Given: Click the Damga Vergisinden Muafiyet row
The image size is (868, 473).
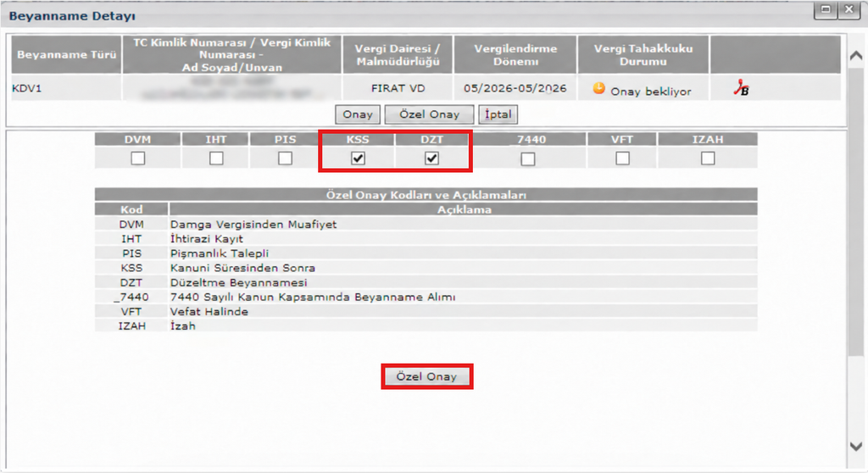Looking at the screenshot, I should (x=426, y=225).
